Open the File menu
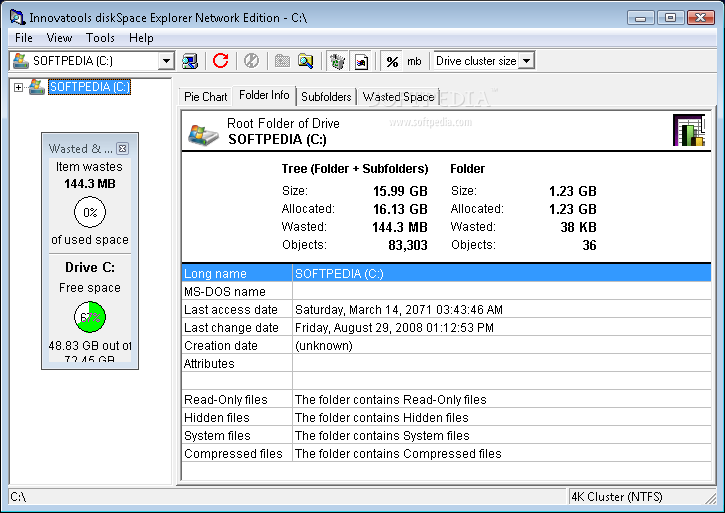Screen dimensions: 725x513 point(24,38)
